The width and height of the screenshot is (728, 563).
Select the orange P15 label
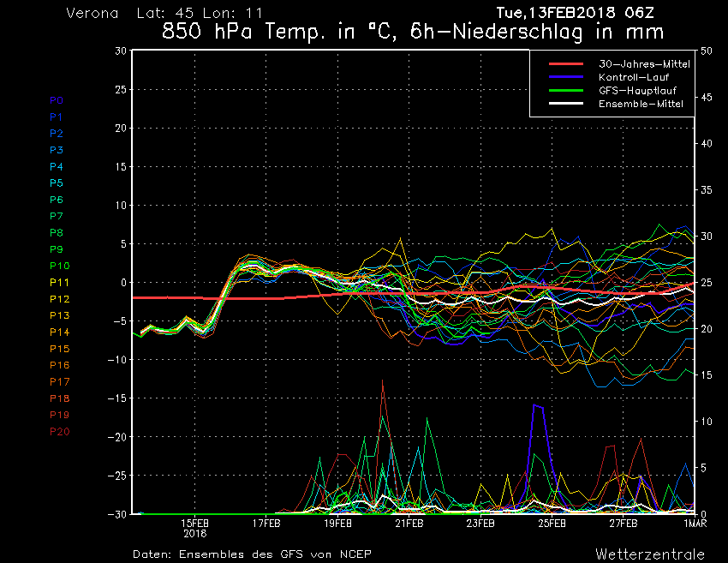(59, 349)
